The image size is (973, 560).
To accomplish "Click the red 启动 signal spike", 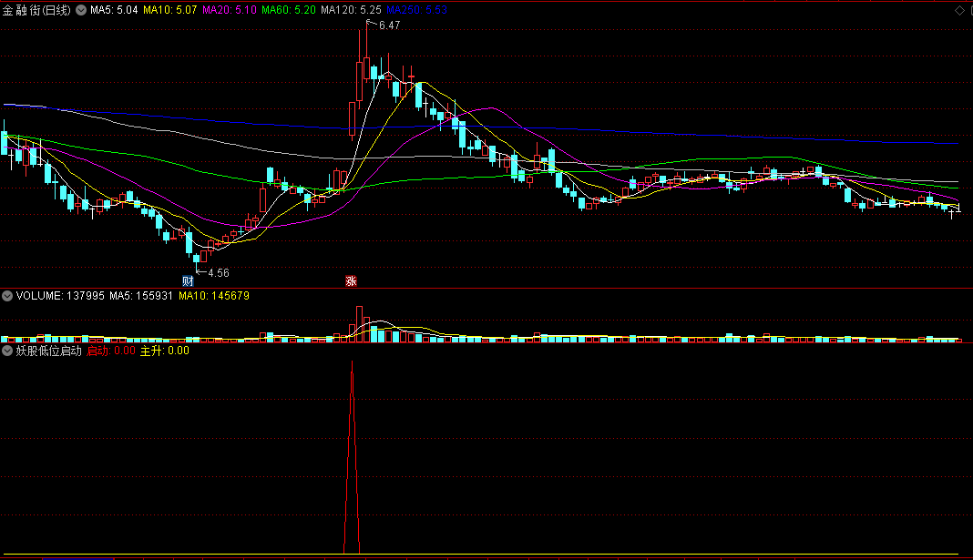I will 352,458.
